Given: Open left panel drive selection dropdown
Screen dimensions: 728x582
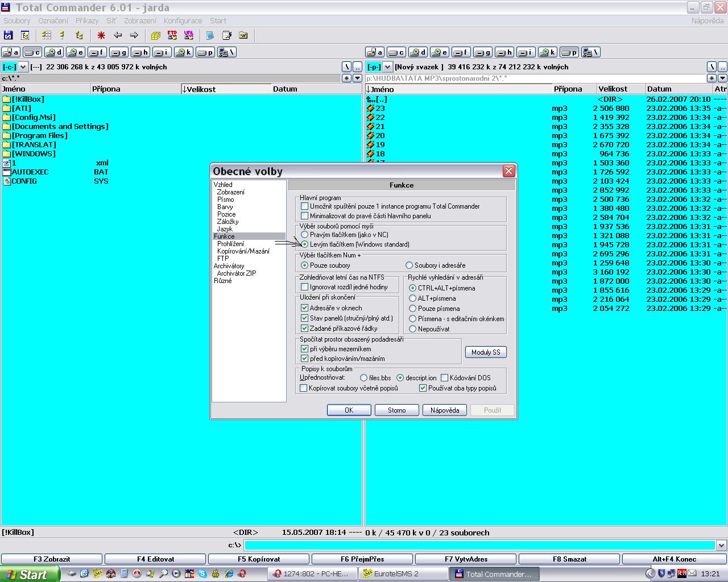Looking at the screenshot, I should [23, 67].
